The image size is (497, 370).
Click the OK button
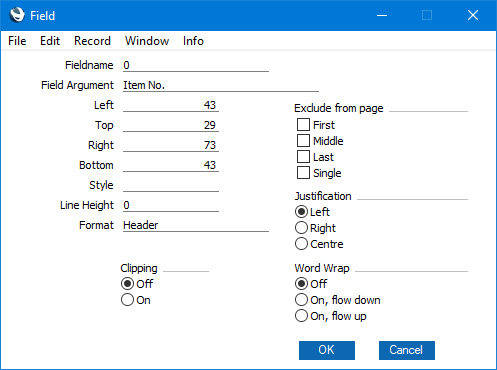[327, 350]
